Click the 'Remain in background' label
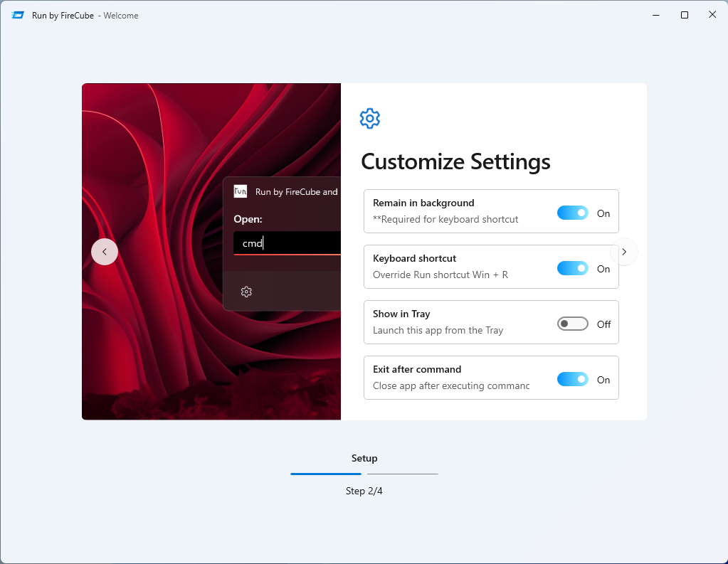 [x=423, y=203]
